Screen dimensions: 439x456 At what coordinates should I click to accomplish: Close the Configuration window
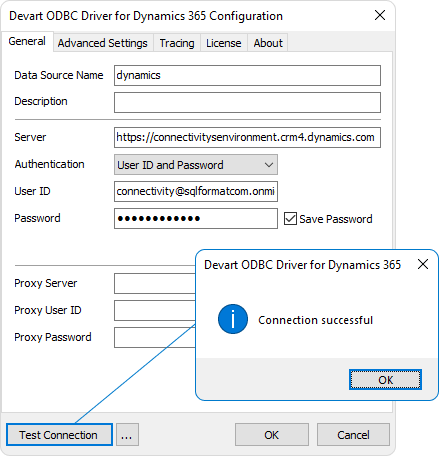click(x=380, y=15)
